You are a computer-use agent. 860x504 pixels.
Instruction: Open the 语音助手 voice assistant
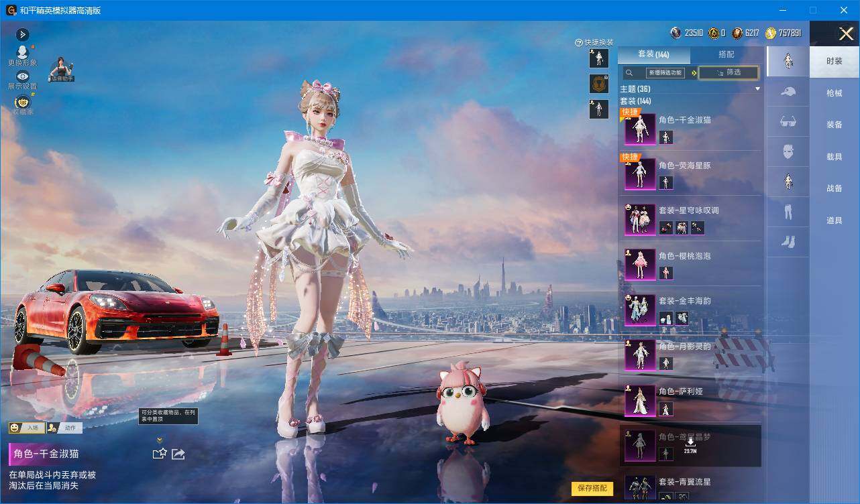[61, 70]
